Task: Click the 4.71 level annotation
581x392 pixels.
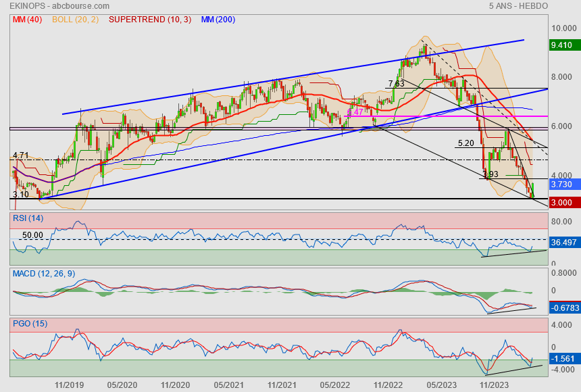Action: tap(21, 155)
